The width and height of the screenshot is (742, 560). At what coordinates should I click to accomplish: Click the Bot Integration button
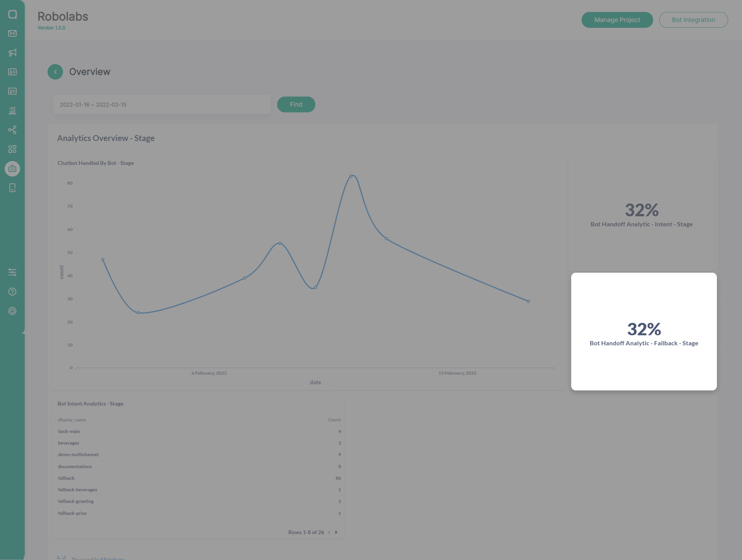693,20
